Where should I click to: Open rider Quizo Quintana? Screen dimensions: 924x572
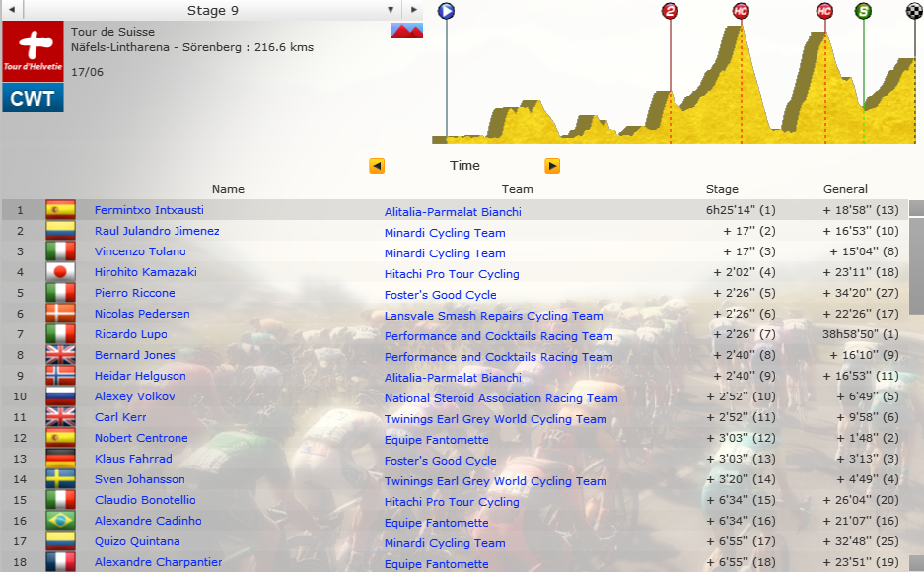click(137, 541)
